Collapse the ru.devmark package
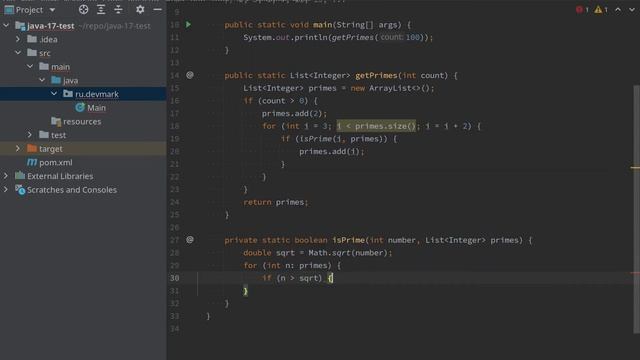The width and height of the screenshot is (640, 360). coord(54,93)
